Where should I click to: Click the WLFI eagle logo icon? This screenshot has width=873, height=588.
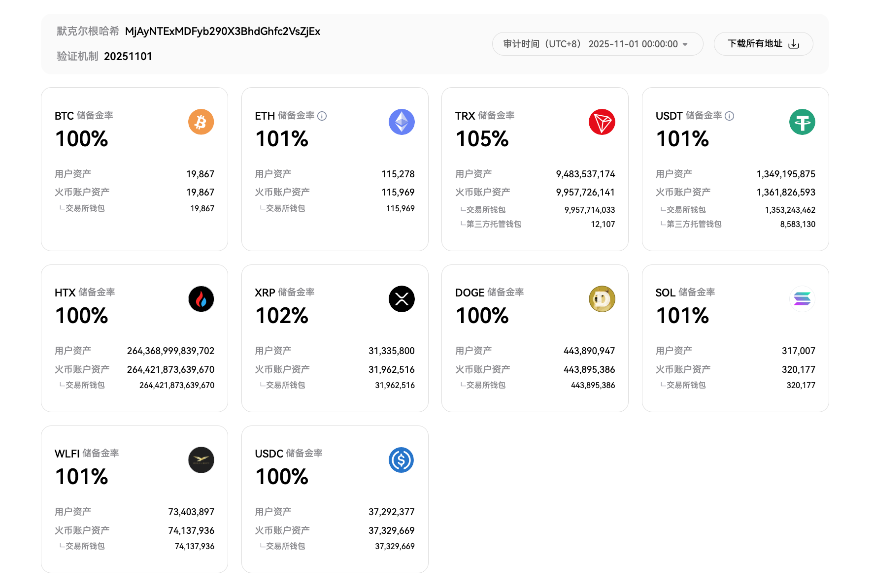point(201,460)
